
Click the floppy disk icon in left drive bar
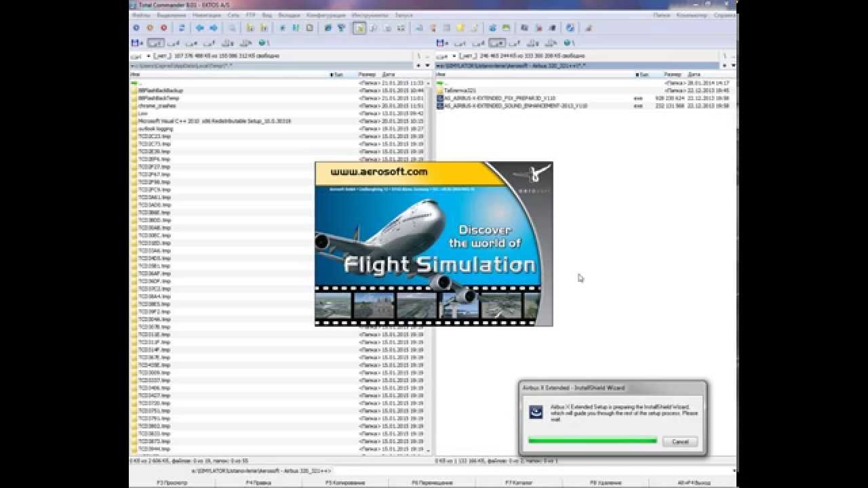137,43
